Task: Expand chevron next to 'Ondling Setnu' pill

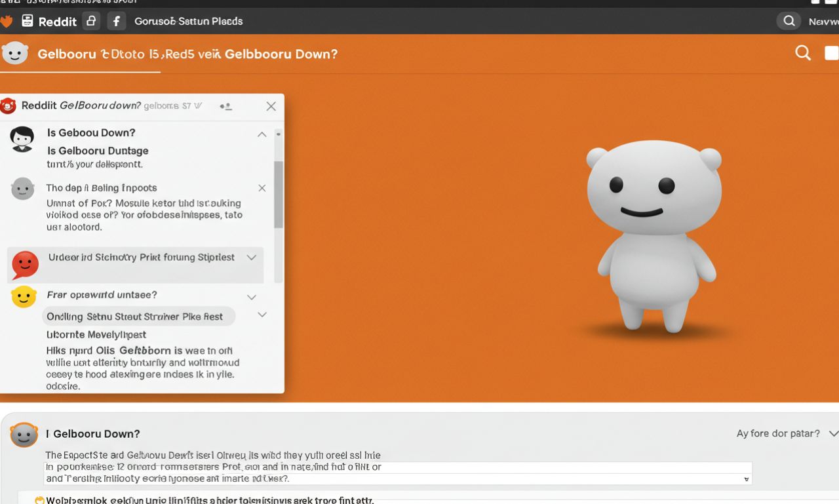Action: (262, 315)
